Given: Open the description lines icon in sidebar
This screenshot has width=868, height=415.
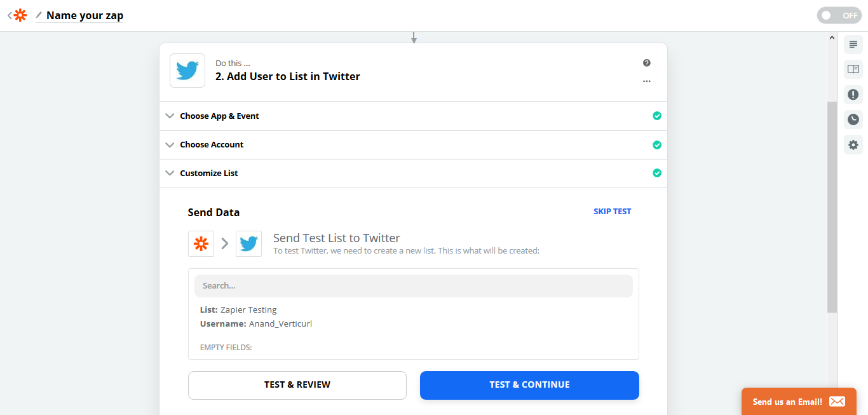Looking at the screenshot, I should (853, 44).
